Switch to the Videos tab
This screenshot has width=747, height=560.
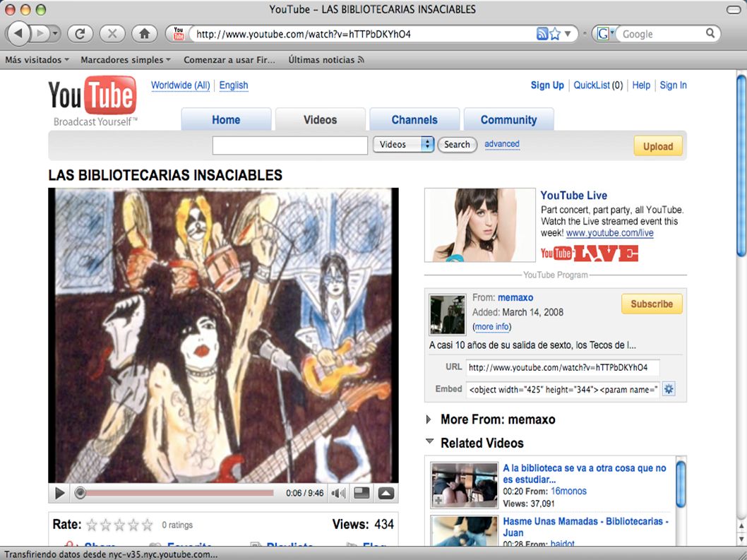[320, 119]
